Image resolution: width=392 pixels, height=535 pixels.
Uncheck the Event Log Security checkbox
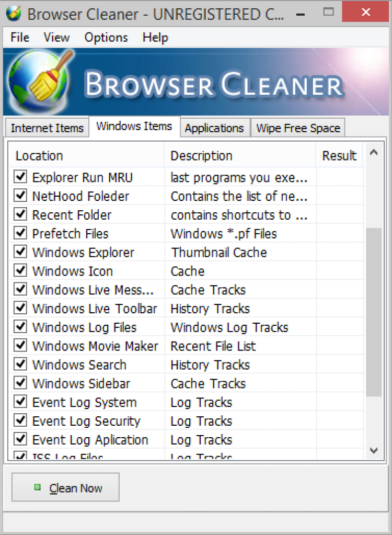20,420
